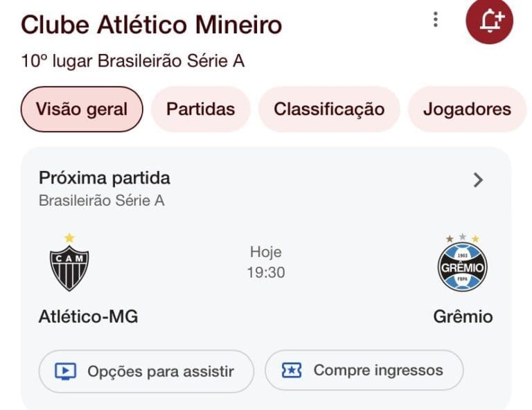The image size is (532, 410).
Task: Open the three-dot more options menu
Action: click(x=435, y=19)
